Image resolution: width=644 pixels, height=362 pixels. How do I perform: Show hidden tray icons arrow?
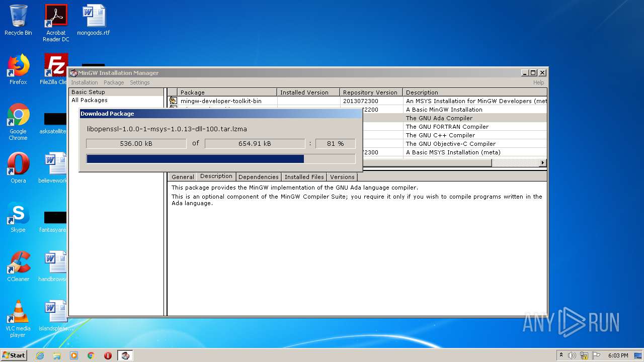pyautogui.click(x=561, y=355)
